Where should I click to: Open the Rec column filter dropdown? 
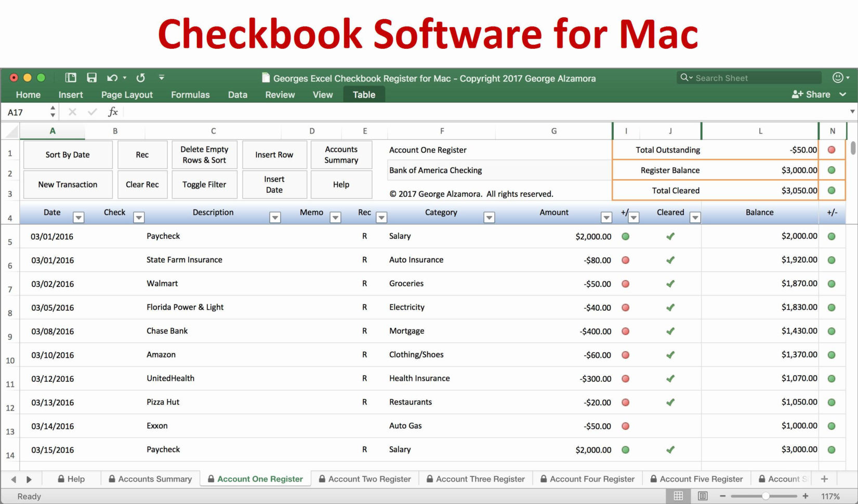[x=381, y=217]
